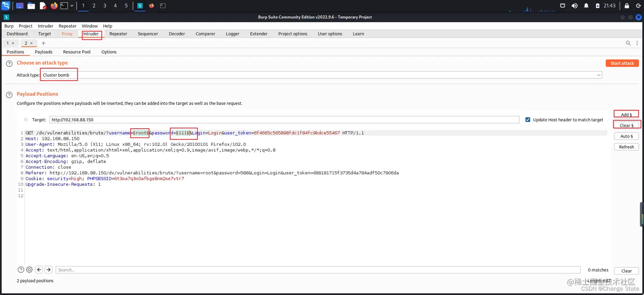Switch to the Burp Suite taskbar window
Screen dimensions: 644x295
pyautogui.click(x=140, y=6)
